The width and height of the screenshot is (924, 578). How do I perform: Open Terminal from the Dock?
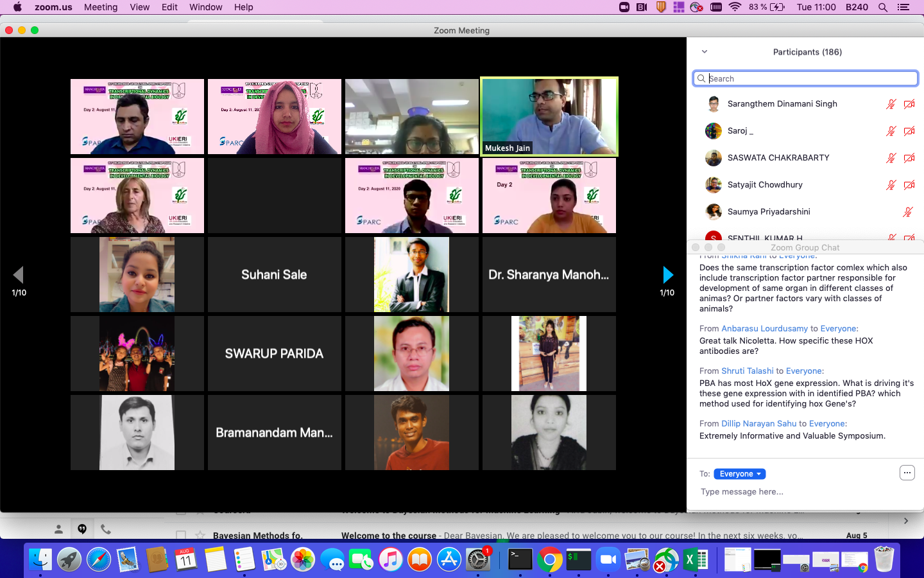tap(520, 560)
